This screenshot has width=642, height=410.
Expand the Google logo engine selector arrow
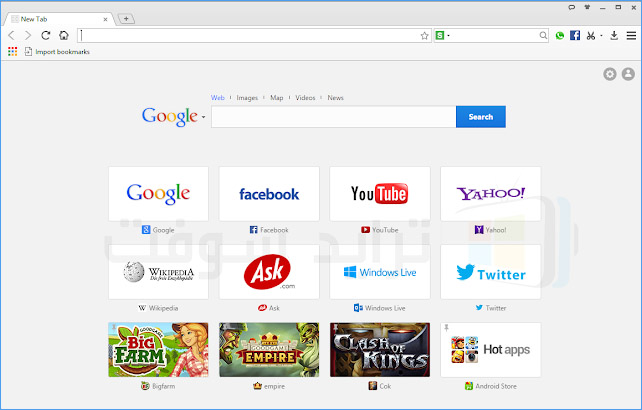203,117
